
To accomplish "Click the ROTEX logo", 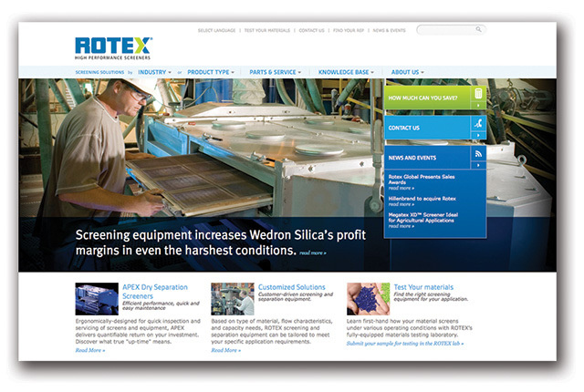I will coord(113,47).
